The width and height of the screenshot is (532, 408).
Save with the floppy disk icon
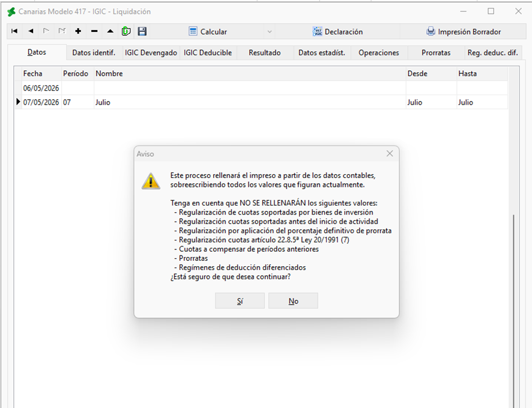click(x=142, y=31)
